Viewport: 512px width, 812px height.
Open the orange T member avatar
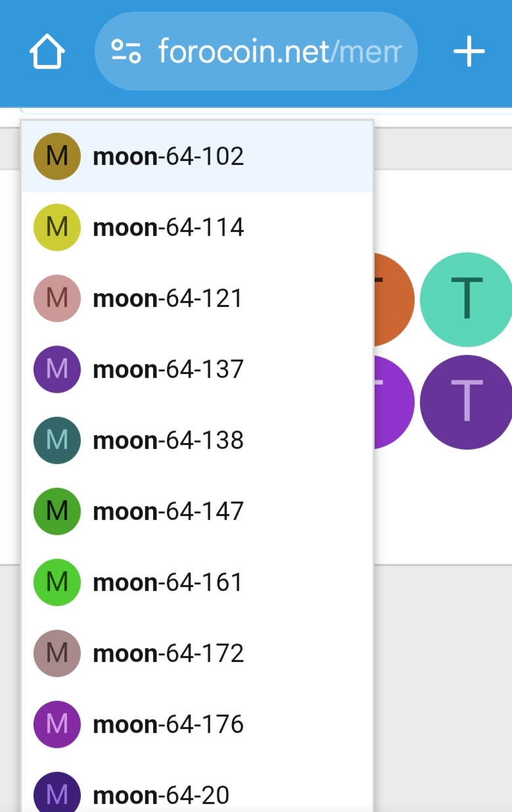394,299
